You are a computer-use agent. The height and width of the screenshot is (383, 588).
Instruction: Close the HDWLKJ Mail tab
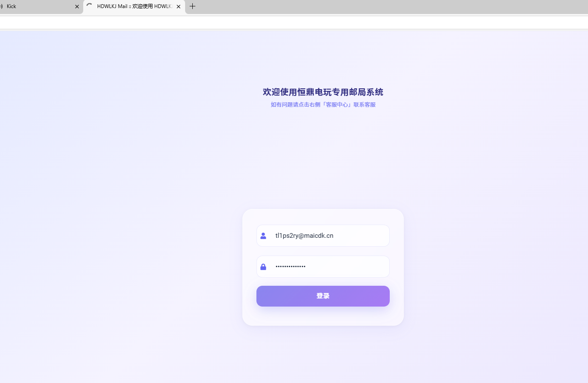[x=178, y=6]
